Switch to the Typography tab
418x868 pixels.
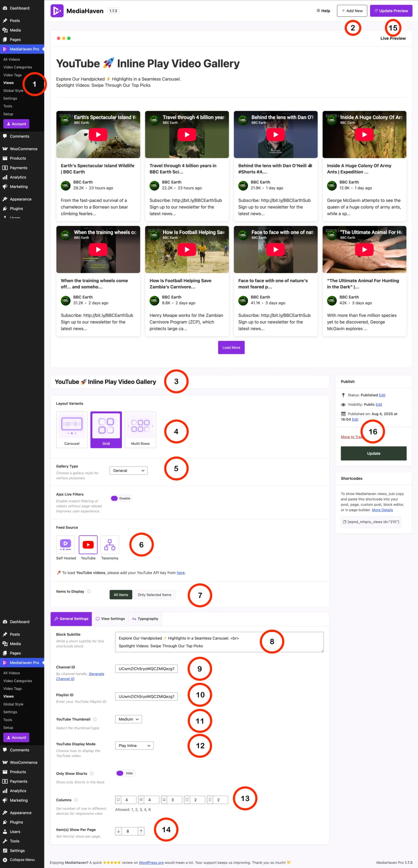[x=145, y=619]
